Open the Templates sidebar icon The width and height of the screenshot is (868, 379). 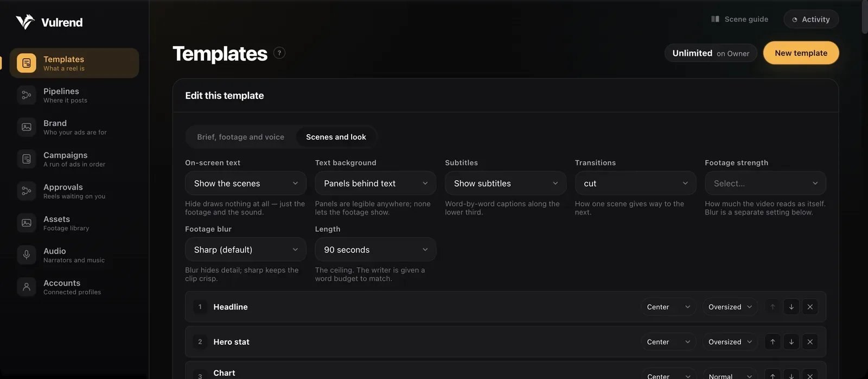pos(27,63)
